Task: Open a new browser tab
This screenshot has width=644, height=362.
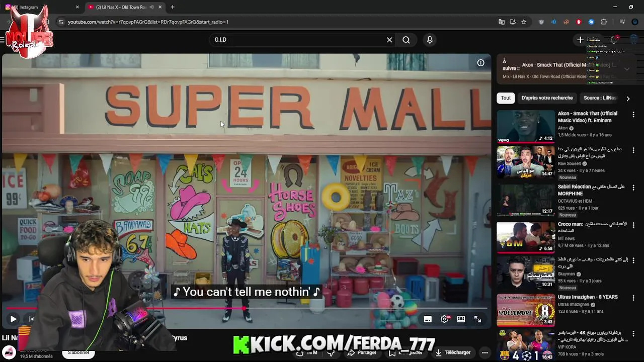Action: pyautogui.click(x=173, y=7)
